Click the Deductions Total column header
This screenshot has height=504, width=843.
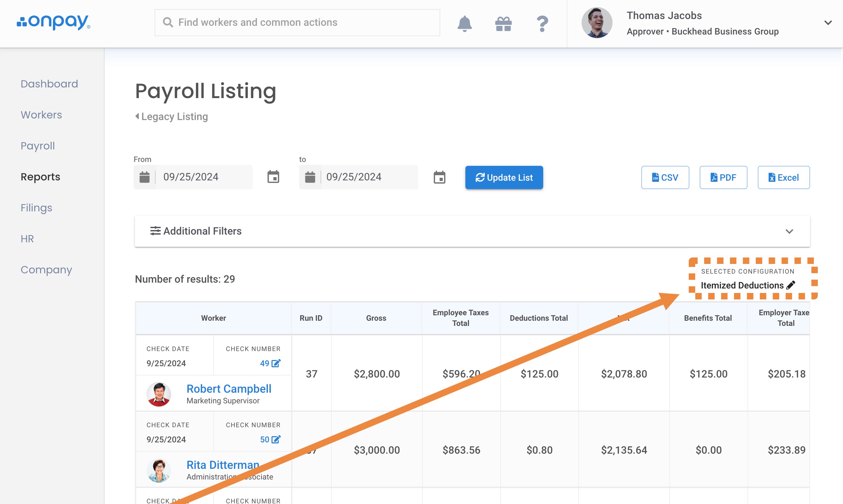click(x=539, y=318)
